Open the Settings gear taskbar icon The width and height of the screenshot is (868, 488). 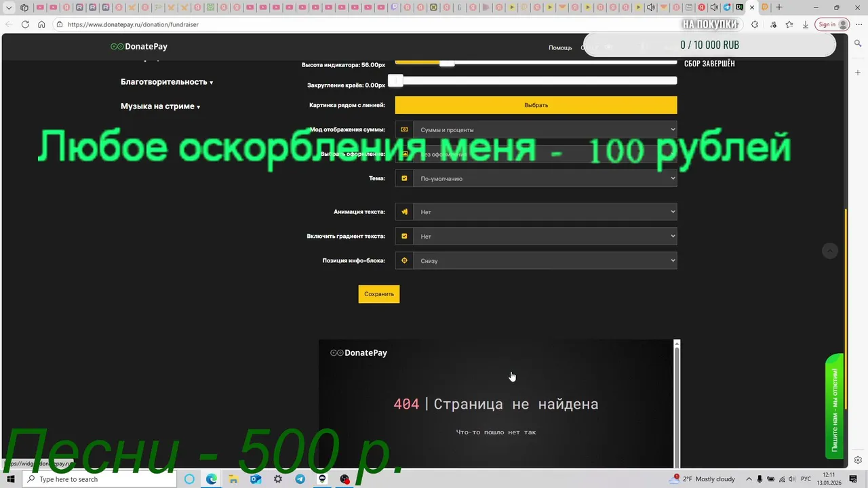278,479
